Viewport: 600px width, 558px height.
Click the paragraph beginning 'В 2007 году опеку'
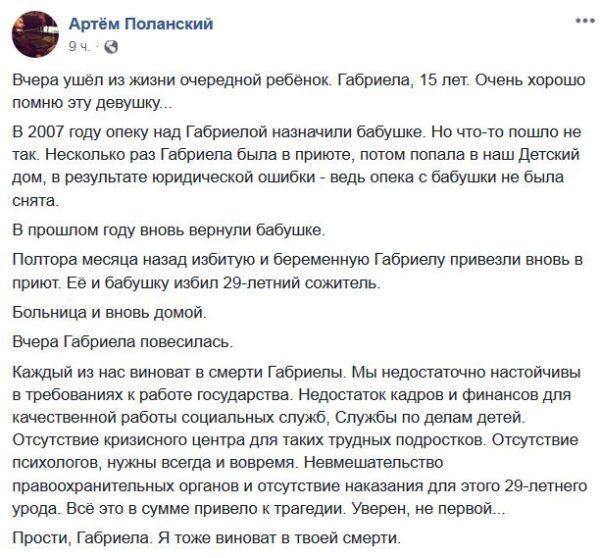coord(297,166)
